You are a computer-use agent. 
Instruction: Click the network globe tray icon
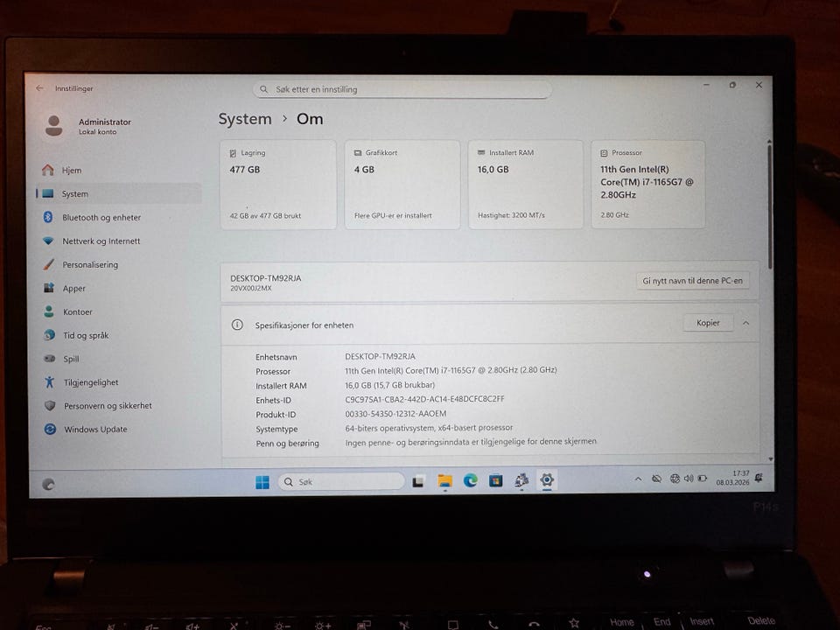(x=675, y=479)
